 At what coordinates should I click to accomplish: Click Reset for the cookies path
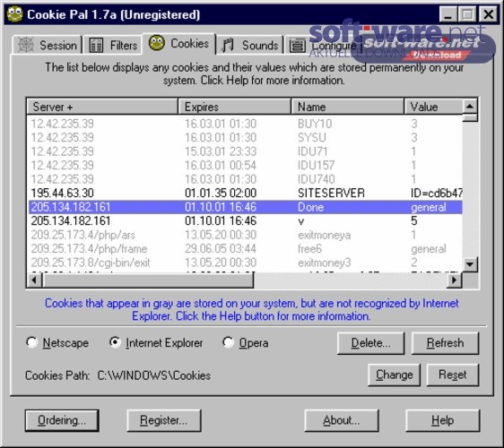(x=453, y=375)
